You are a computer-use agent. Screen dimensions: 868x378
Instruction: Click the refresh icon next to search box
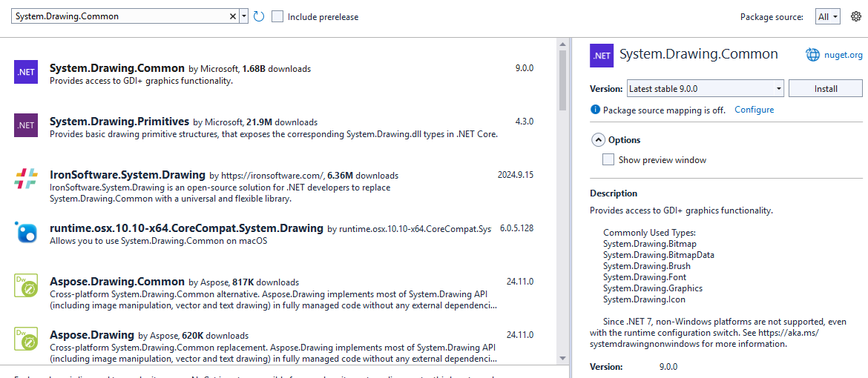[258, 16]
